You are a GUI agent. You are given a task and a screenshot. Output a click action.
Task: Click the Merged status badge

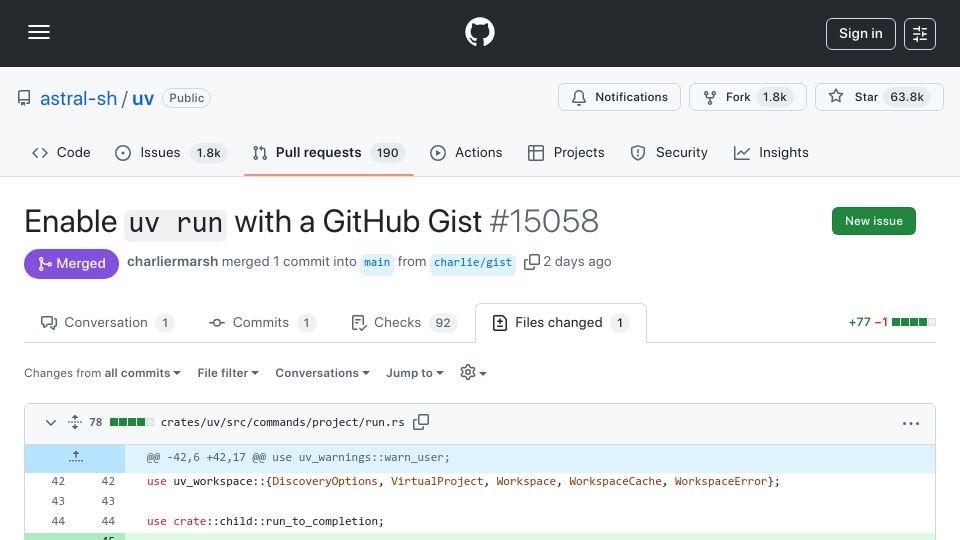(x=72, y=263)
